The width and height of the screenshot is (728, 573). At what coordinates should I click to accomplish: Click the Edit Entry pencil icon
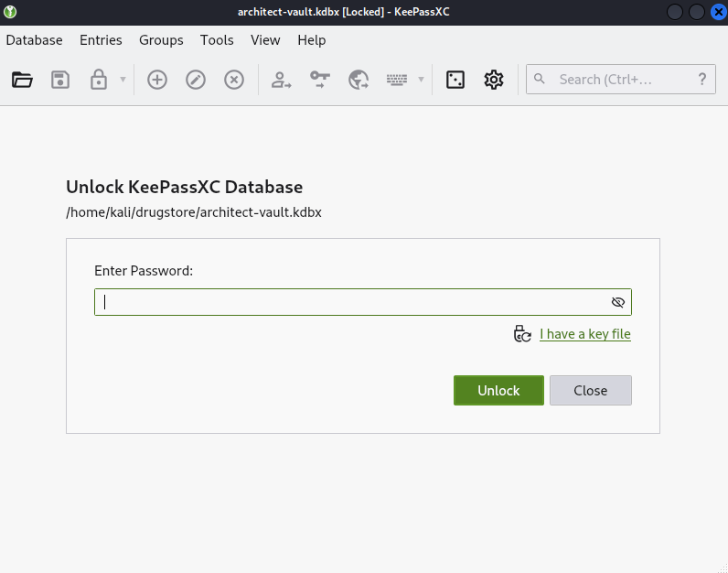click(196, 80)
